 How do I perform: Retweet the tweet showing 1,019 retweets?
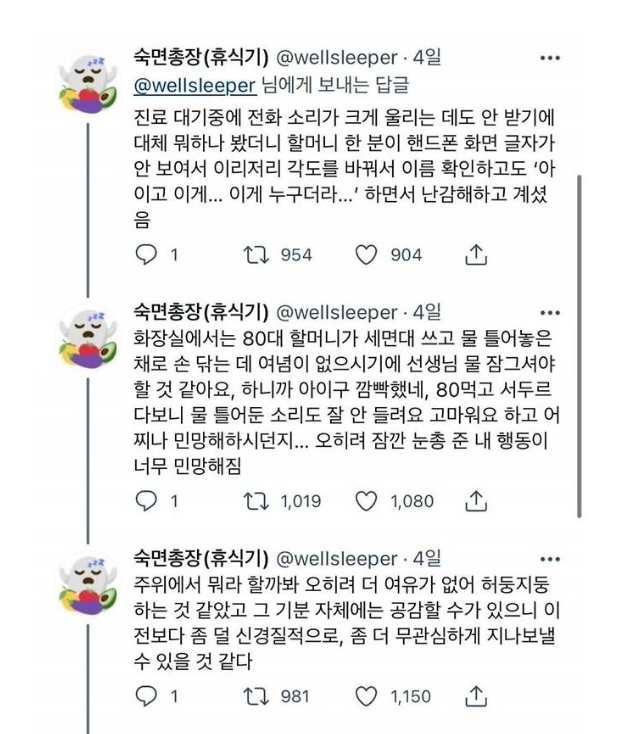[x=256, y=501]
